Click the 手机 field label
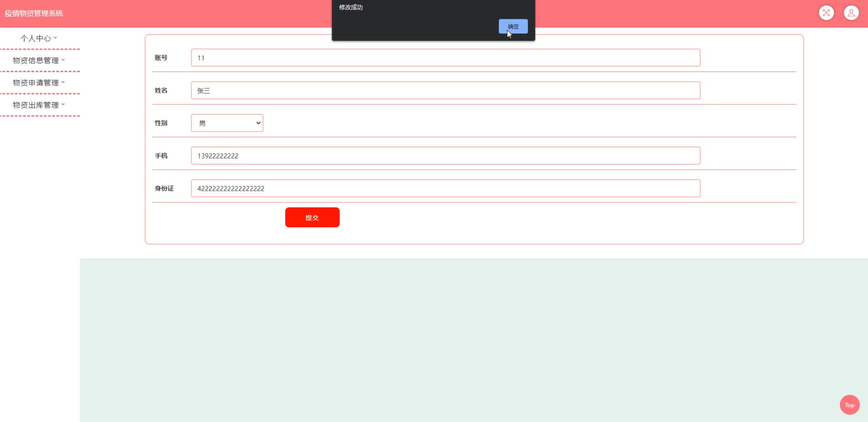Screen dimensions: 868x422 [161, 156]
